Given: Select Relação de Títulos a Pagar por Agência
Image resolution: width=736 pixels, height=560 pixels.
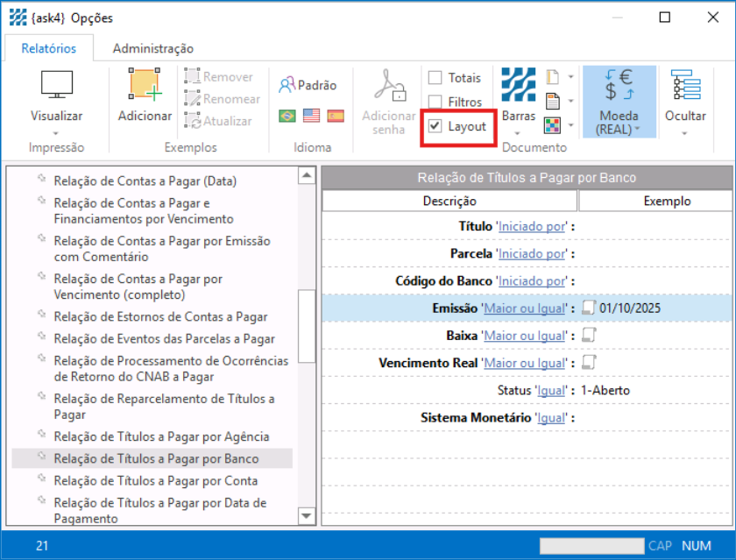Looking at the screenshot, I should 161,436.
